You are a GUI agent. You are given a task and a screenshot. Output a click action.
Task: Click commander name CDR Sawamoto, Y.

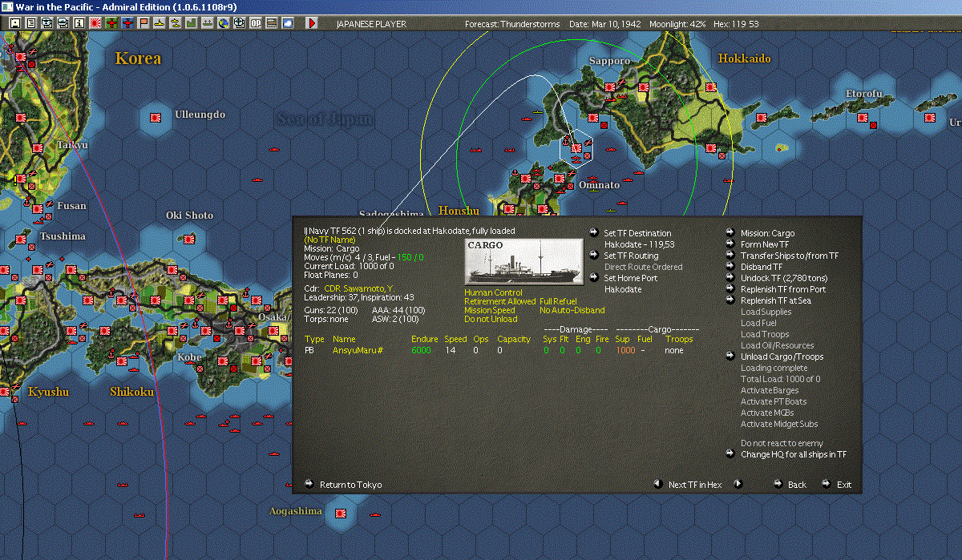(358, 288)
